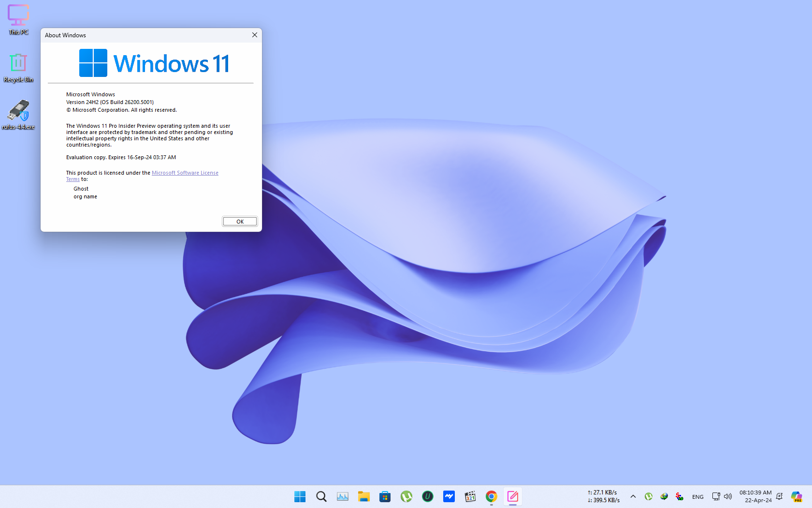This screenshot has height=508, width=812.
Task: Open volume speaker tray icon
Action: [728, 496]
